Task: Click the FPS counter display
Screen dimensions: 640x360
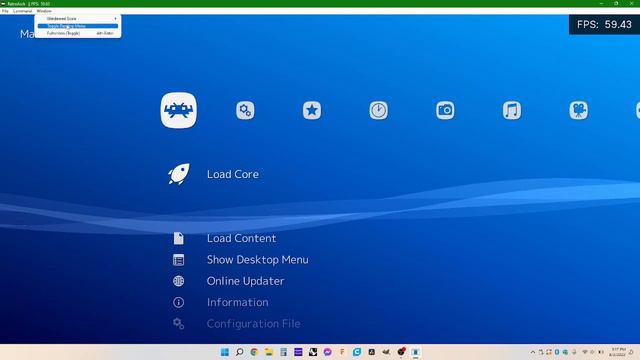Action: coord(604,24)
